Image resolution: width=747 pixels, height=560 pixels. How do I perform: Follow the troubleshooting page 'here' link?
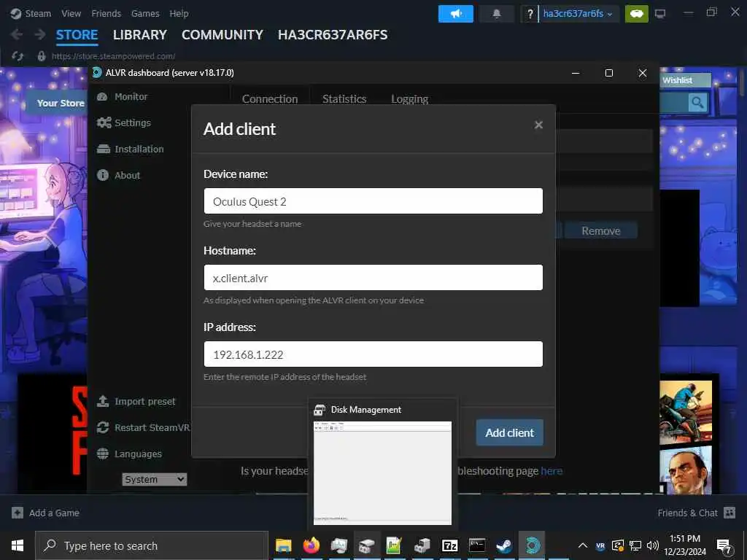click(x=551, y=471)
